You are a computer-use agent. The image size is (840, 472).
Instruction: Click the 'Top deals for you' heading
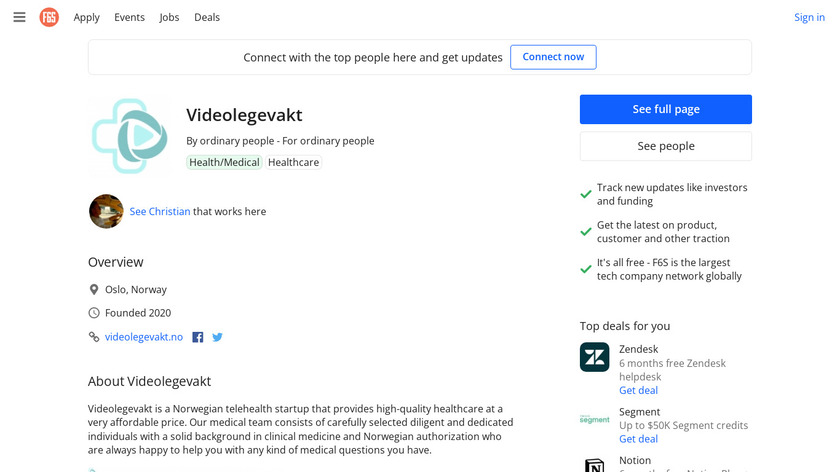(x=625, y=326)
